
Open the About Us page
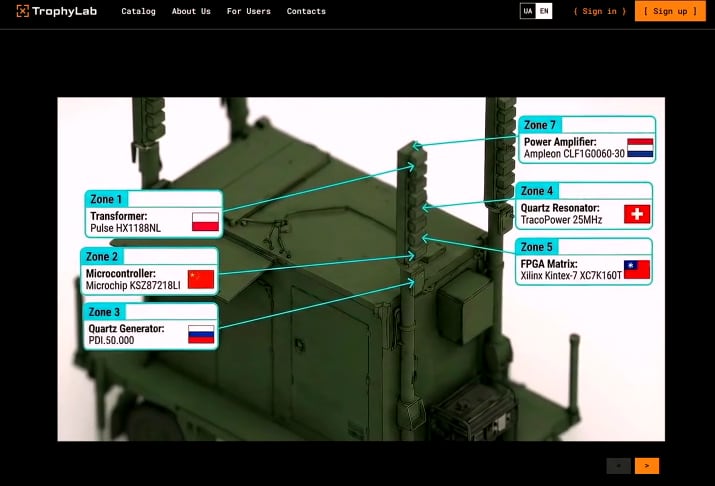192,11
